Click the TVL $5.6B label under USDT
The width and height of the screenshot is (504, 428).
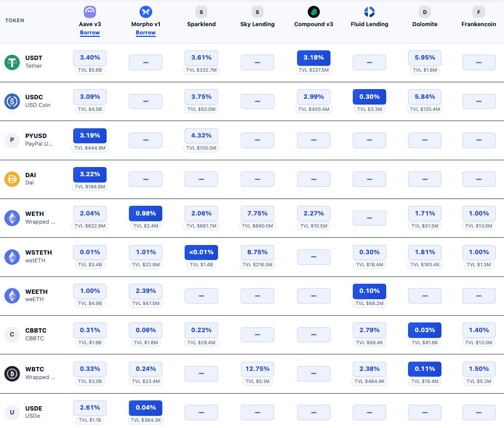click(x=90, y=70)
